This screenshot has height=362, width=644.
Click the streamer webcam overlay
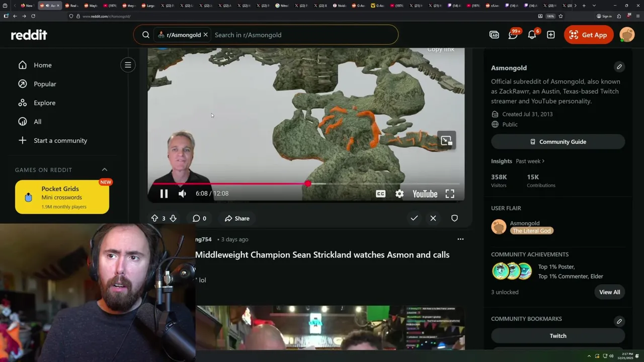click(98, 293)
